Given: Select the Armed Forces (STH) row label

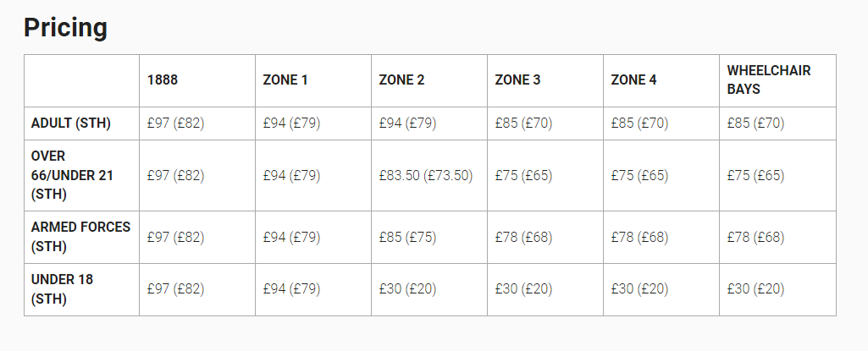Looking at the screenshot, I should [x=80, y=237].
